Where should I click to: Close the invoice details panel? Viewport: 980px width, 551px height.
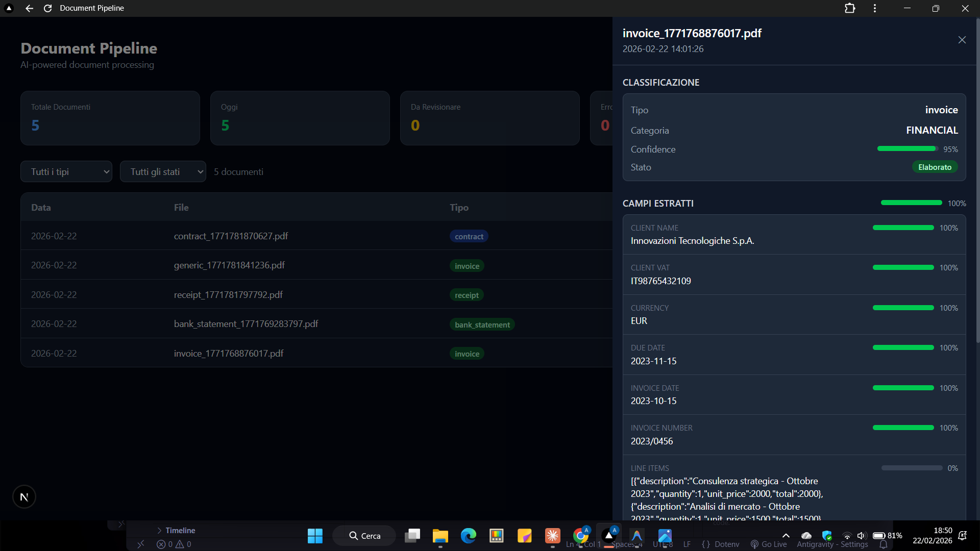(x=962, y=40)
